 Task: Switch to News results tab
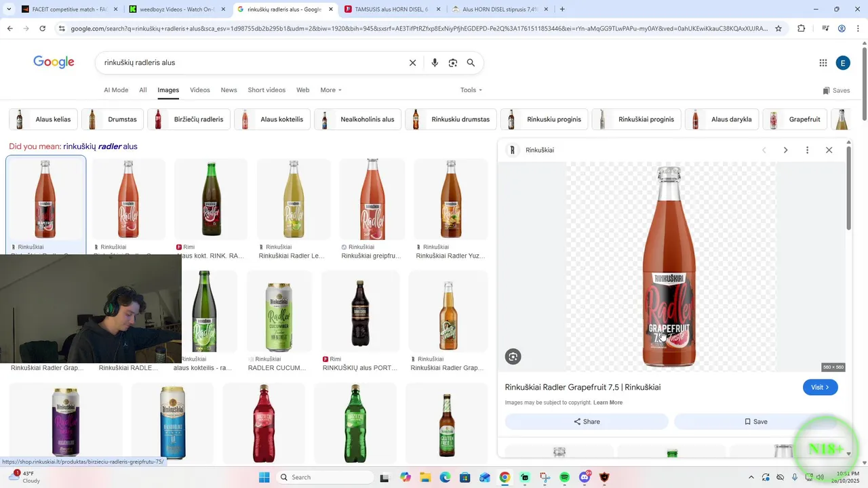pos(229,89)
